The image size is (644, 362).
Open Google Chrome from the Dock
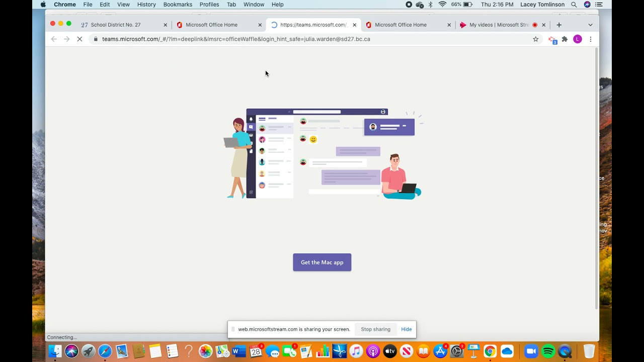[490, 351]
